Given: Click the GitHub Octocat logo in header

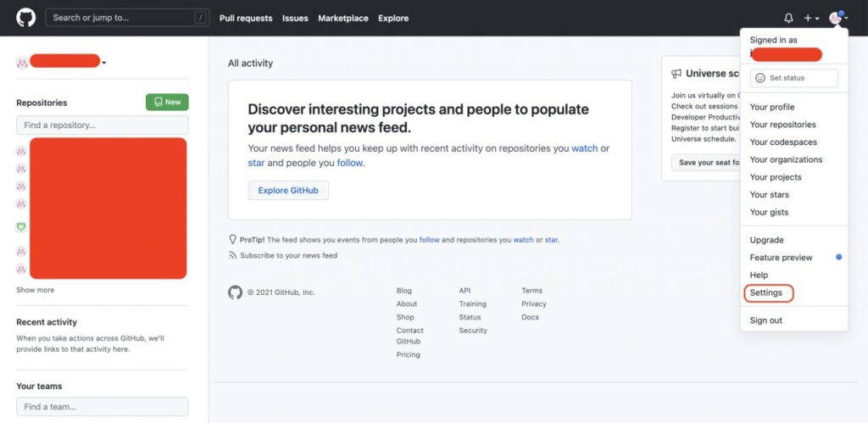Looking at the screenshot, I should tap(26, 18).
